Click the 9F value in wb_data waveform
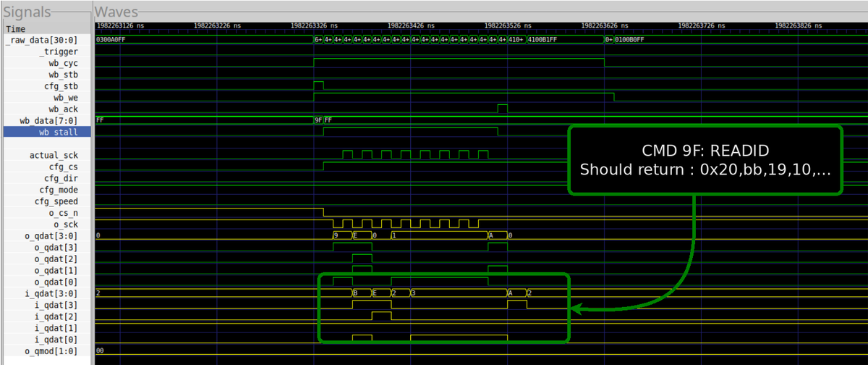This screenshot has width=868, height=365. coord(318,121)
